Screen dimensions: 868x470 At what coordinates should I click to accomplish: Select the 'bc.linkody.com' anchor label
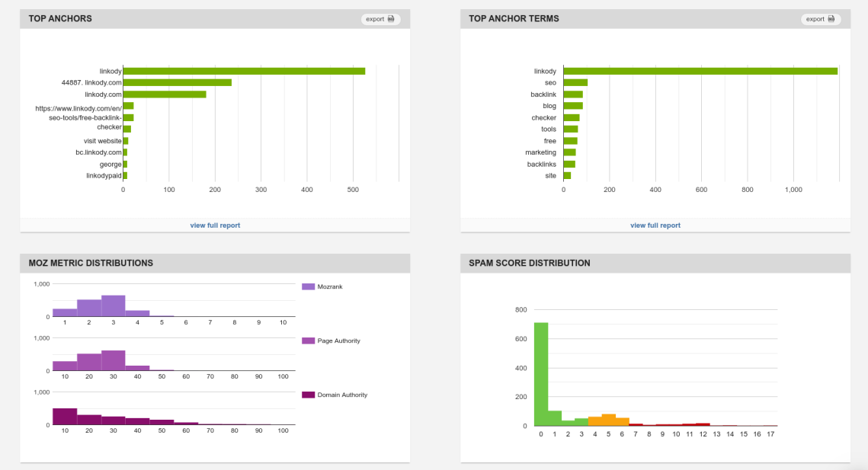(x=98, y=152)
